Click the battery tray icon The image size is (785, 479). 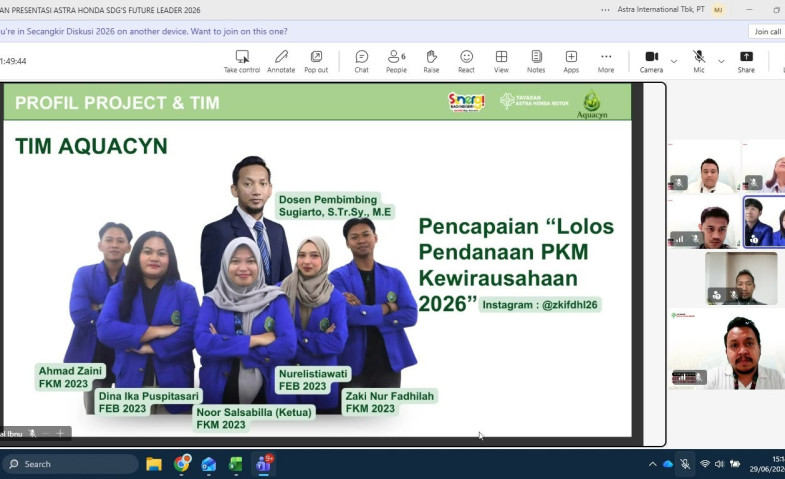click(734, 464)
